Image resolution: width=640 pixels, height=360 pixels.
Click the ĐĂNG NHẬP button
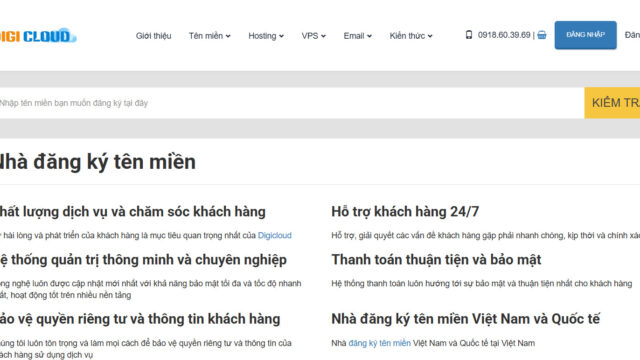tap(585, 35)
